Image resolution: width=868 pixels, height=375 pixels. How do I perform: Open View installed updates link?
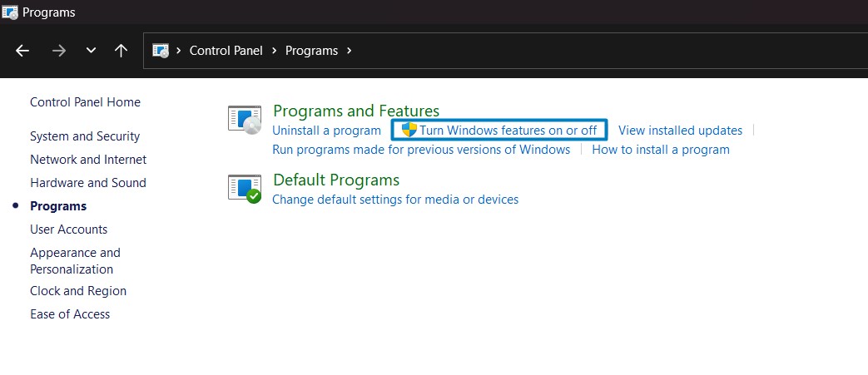pyautogui.click(x=681, y=131)
